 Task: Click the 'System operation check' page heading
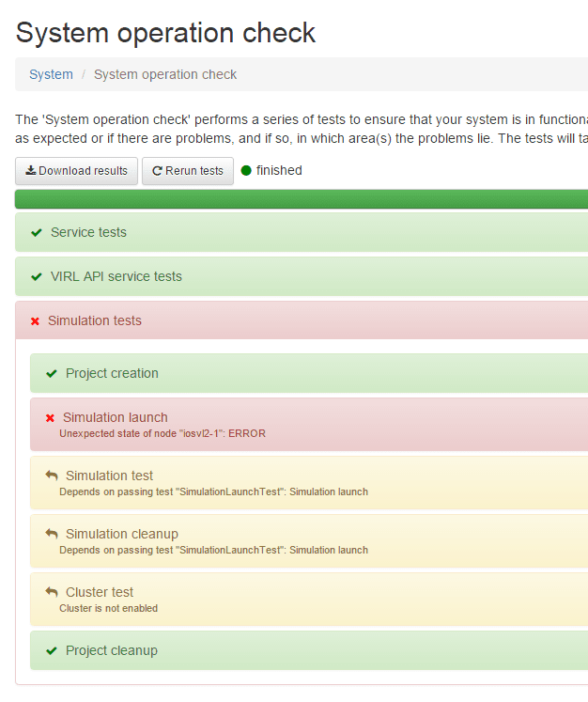165,33
